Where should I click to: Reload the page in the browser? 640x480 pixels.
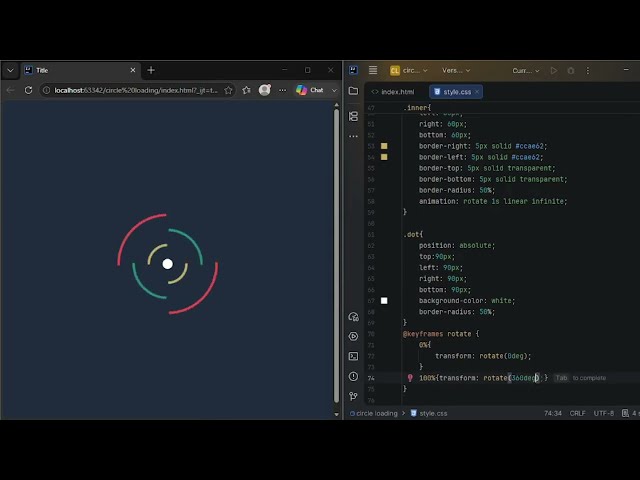(x=28, y=90)
